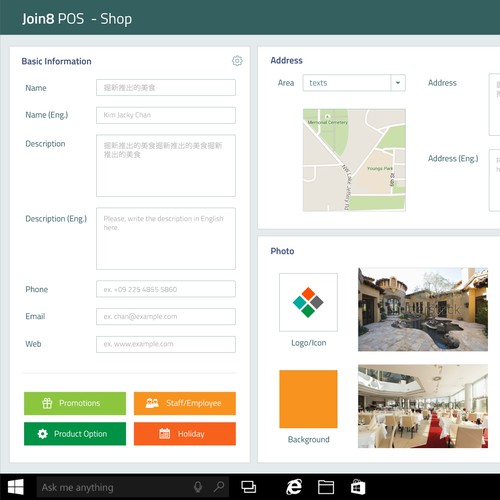Click the Address (Eng.) label
The height and width of the screenshot is (500, 500).
coord(453,159)
